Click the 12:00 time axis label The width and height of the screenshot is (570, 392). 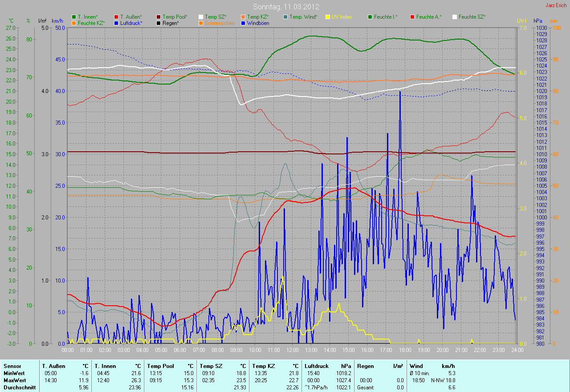292,350
